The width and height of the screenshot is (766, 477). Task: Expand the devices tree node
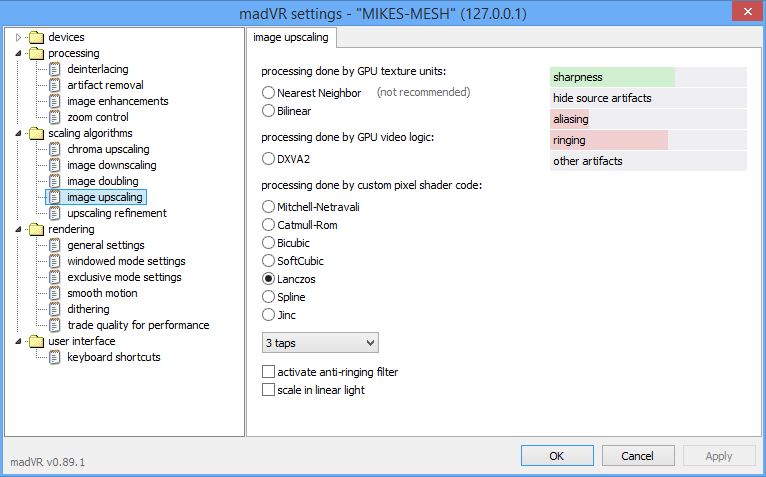coord(18,37)
